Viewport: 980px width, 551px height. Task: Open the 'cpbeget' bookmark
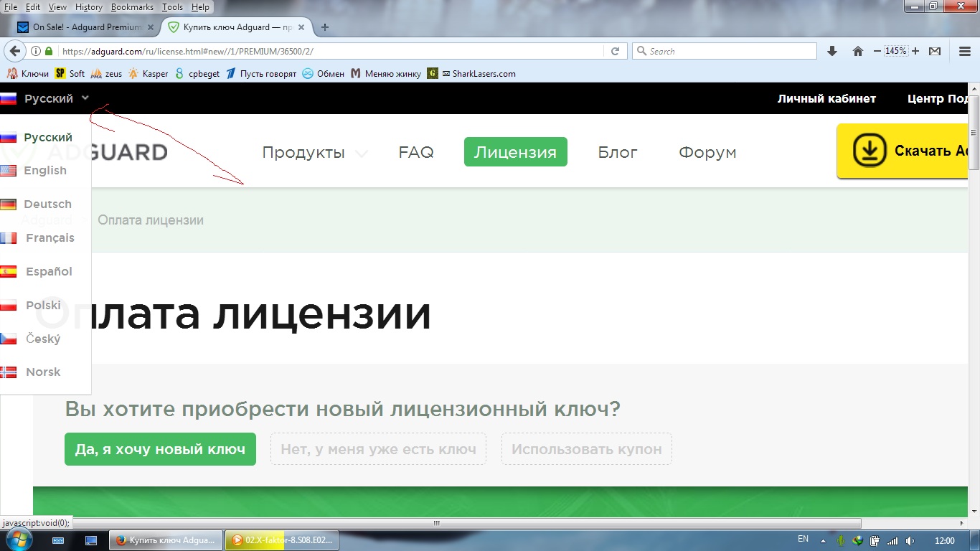pos(197,73)
